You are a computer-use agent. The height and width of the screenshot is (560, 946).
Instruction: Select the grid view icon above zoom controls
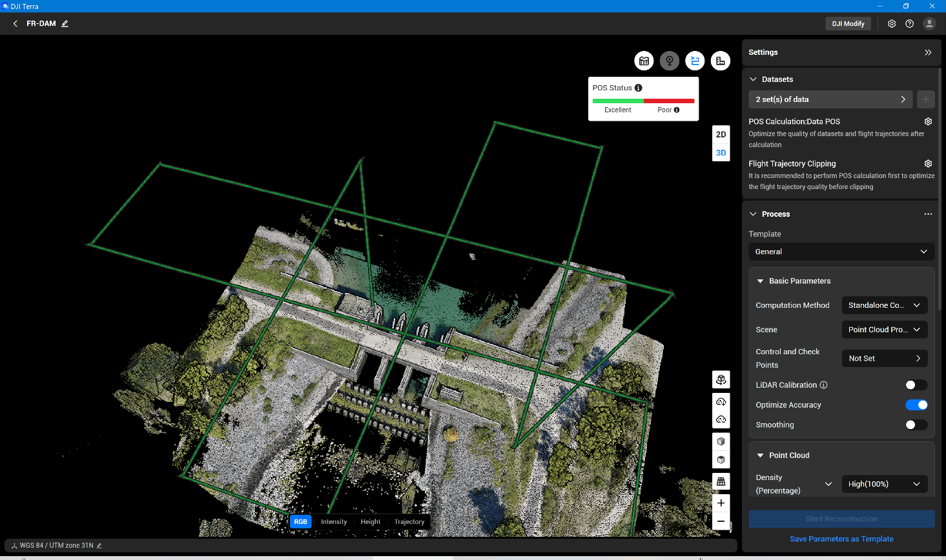[x=721, y=481]
